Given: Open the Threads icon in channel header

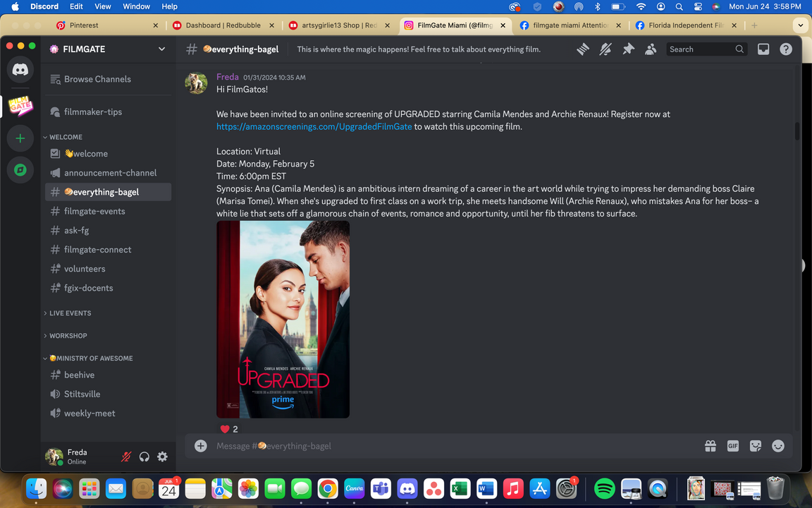Looking at the screenshot, I should pos(583,49).
